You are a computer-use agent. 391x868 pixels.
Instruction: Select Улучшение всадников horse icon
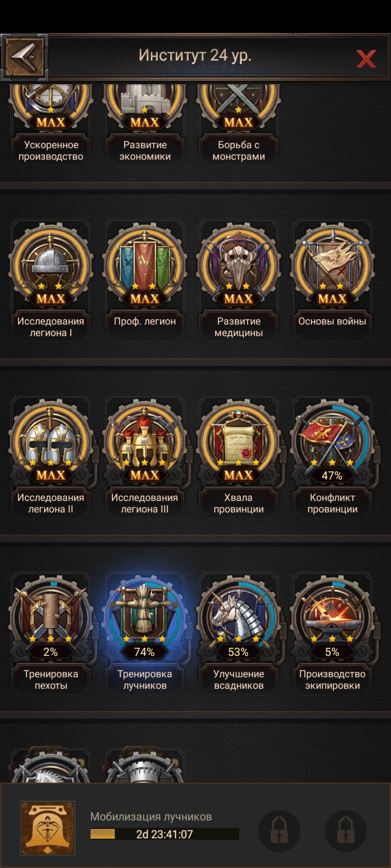[239, 620]
